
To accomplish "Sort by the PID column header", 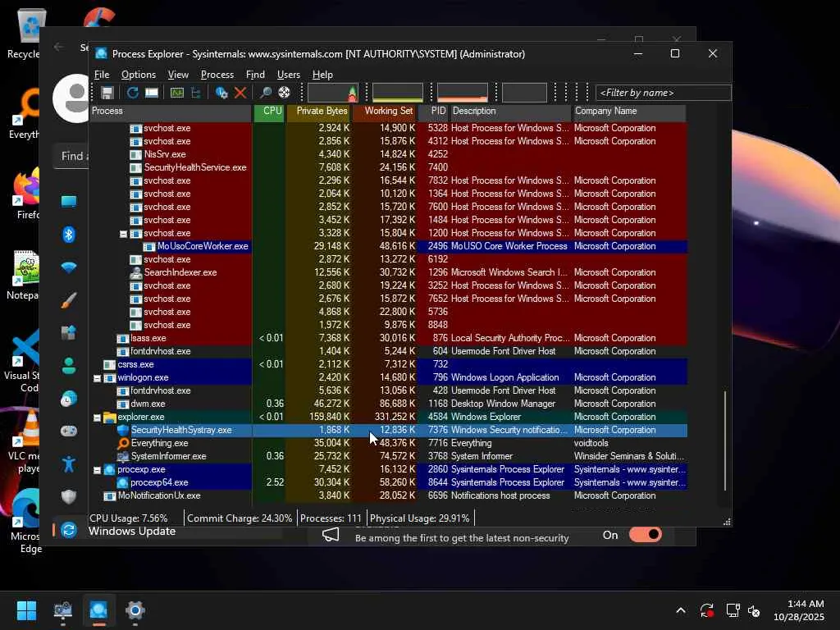I will tap(433, 111).
